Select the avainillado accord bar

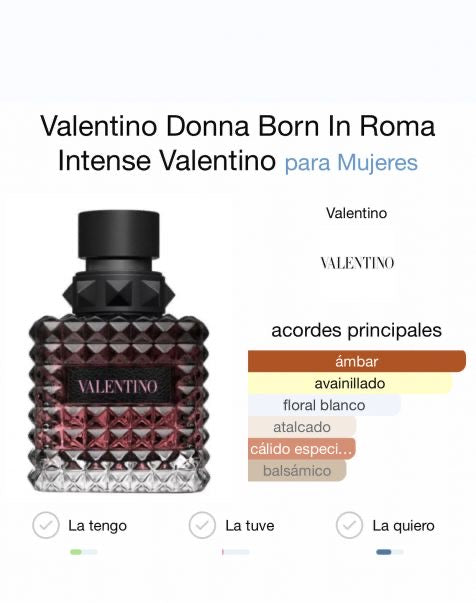350,383
